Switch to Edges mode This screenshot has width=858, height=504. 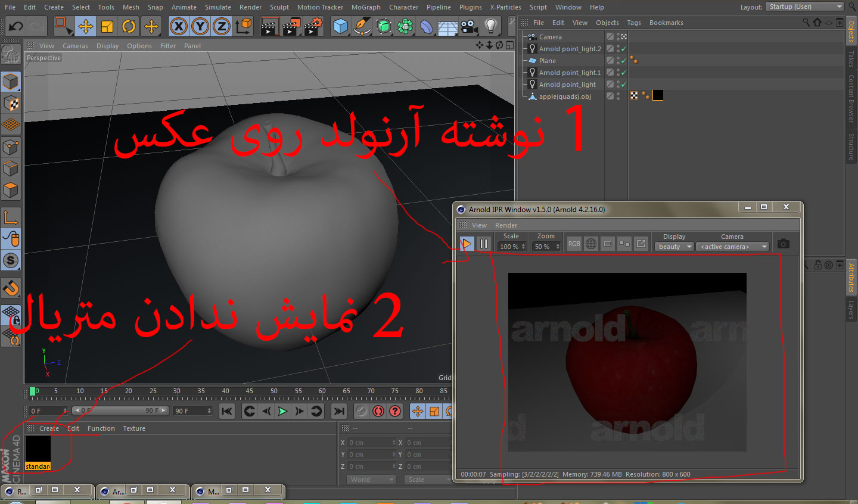11,169
